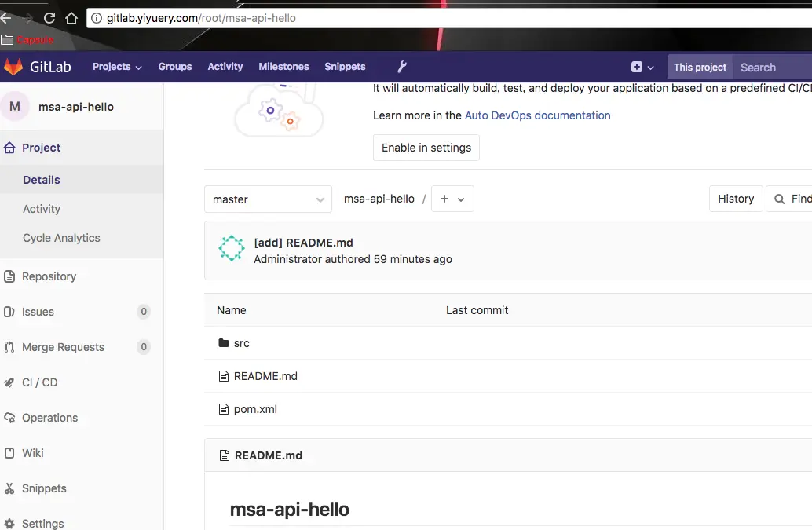Click the This project search scope

[x=700, y=68]
